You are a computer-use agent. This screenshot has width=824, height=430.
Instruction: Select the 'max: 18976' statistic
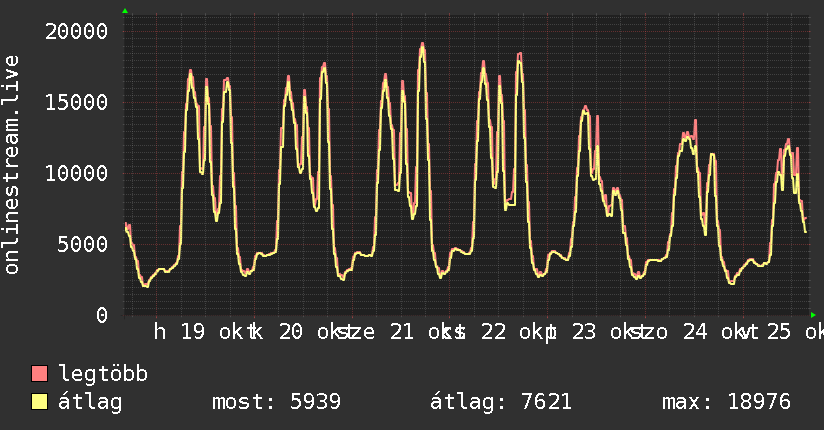coord(726,402)
